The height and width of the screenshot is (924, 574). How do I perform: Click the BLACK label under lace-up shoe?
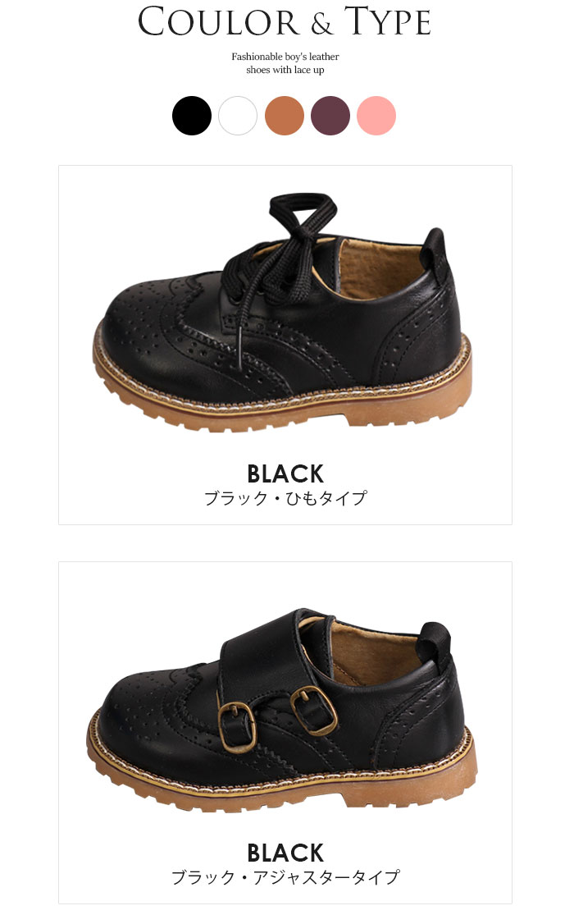click(x=285, y=473)
